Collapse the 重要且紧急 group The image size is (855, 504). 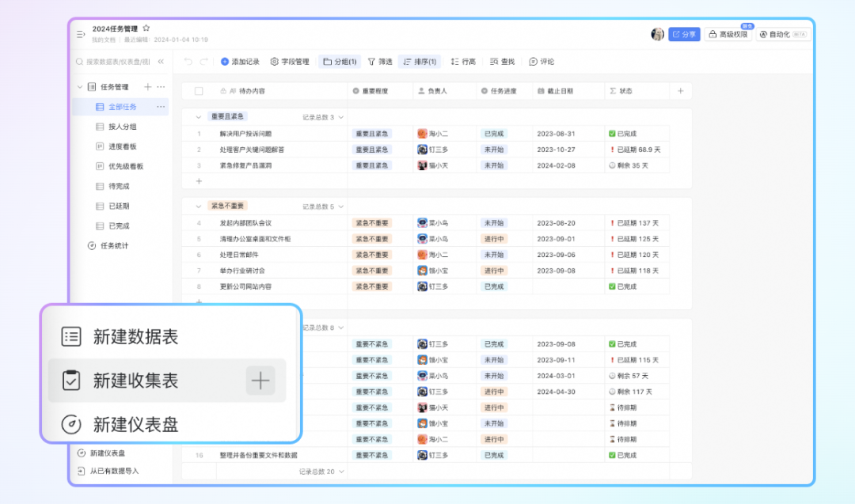coord(199,117)
